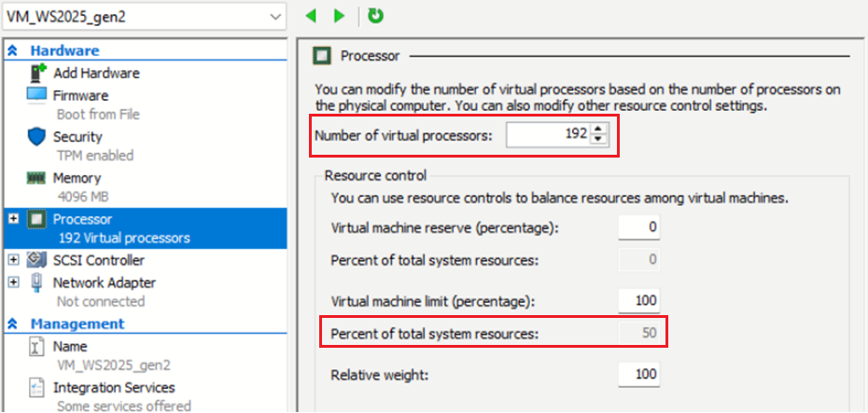Viewport: 868px width, 413px height.
Task: Collapse the Hardware section
Action: tap(14, 51)
